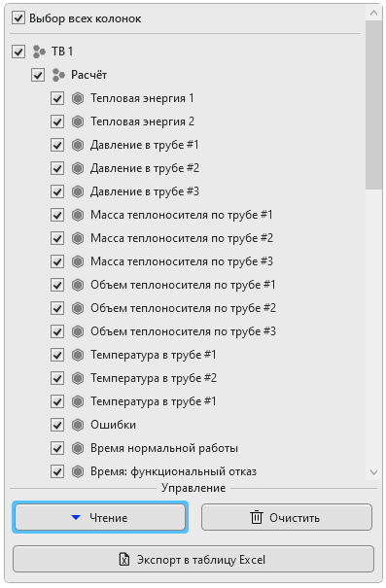Click the Экспорт в таблицу Excel button
This screenshot has width=386, height=588.
(193, 559)
